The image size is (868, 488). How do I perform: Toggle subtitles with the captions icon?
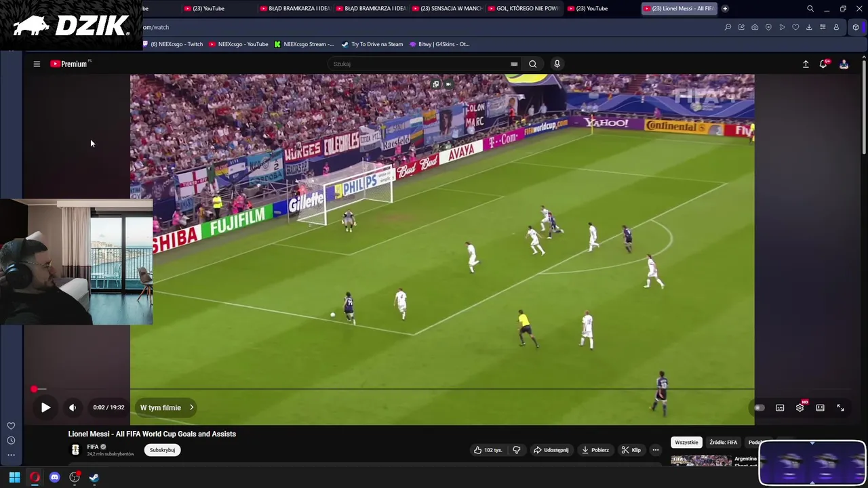(x=780, y=407)
